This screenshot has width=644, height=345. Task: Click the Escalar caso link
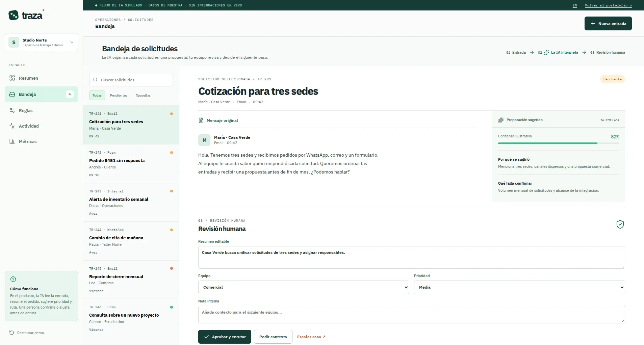(311, 337)
